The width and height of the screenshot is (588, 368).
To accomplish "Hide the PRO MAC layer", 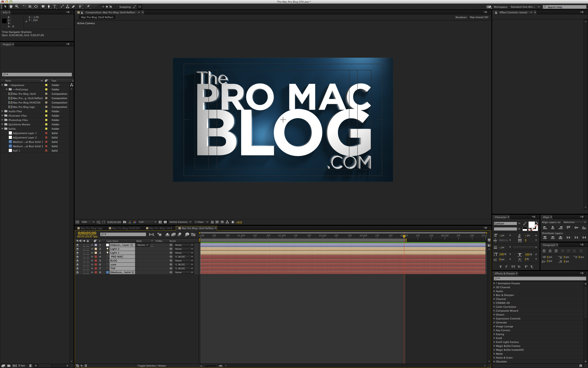I will tap(77, 257).
